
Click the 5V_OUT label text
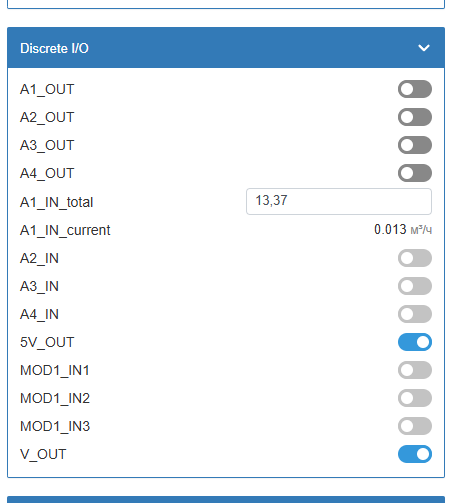click(47, 342)
